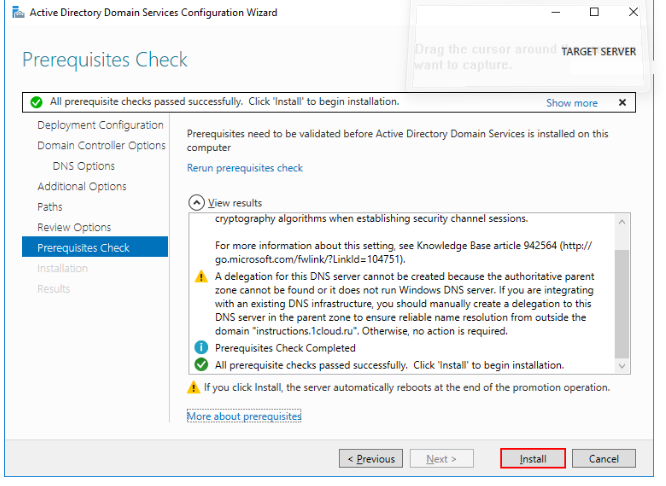Viewport: 666px width, 486px height.
Task: Click the notification bar success message text
Action: coord(225,102)
